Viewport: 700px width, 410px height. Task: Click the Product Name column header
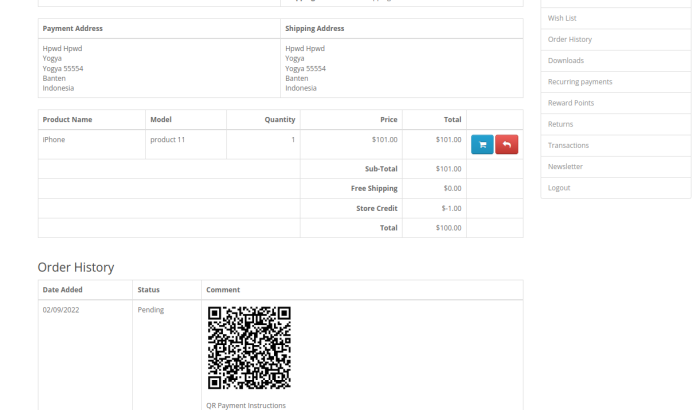pyautogui.click(x=67, y=120)
